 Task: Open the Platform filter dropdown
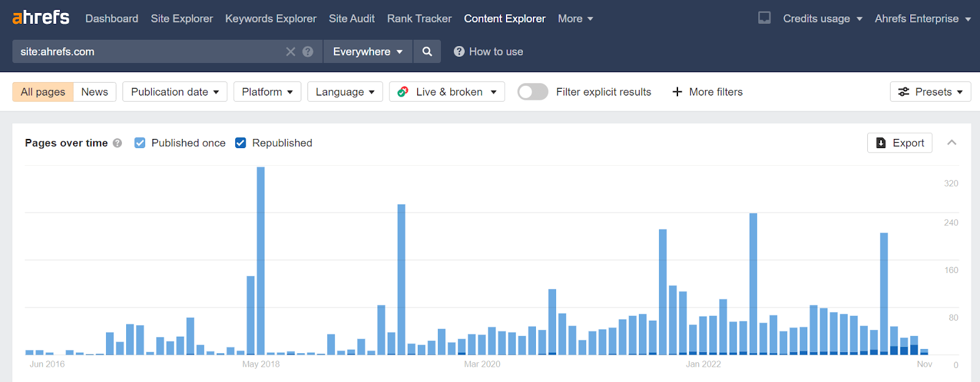pos(267,92)
